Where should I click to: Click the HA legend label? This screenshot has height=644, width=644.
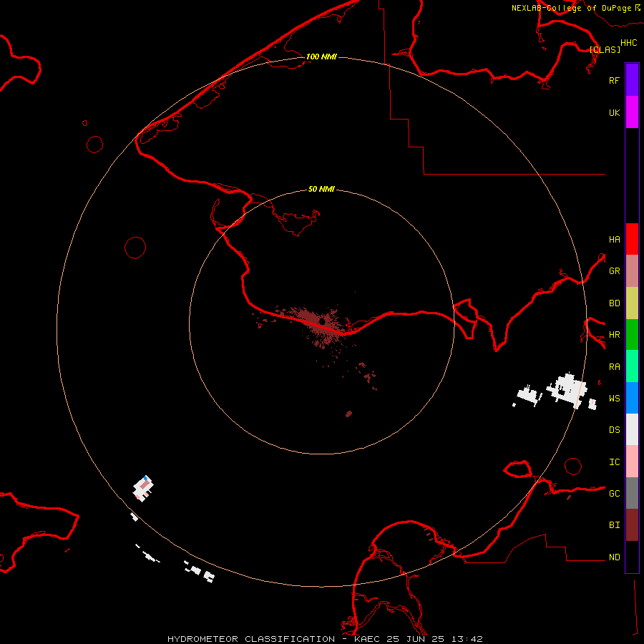click(x=614, y=239)
